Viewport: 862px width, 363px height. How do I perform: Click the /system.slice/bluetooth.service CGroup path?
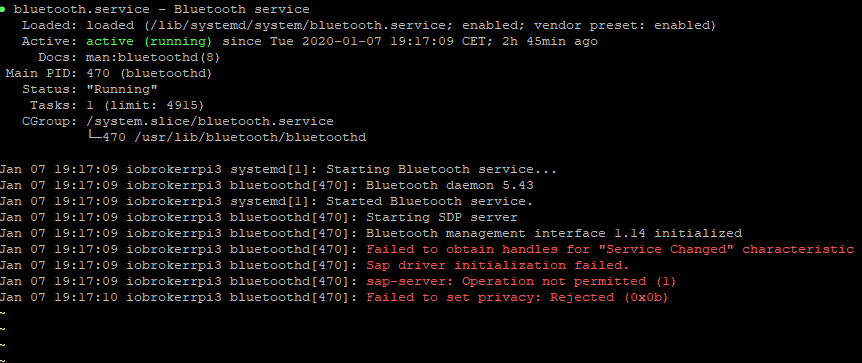point(209,122)
